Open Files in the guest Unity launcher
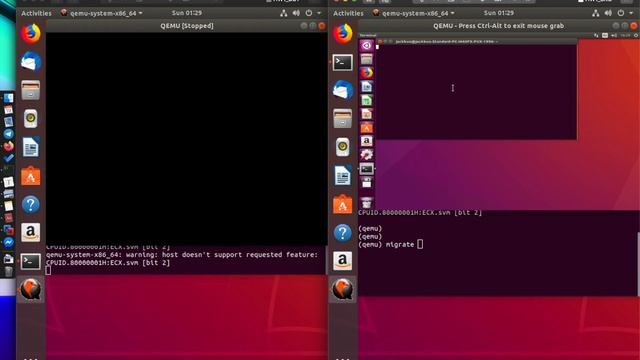 click(x=367, y=59)
